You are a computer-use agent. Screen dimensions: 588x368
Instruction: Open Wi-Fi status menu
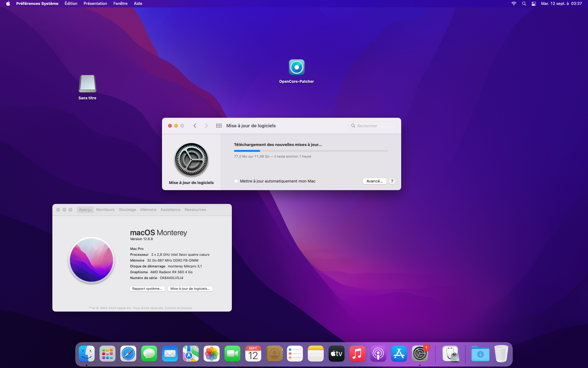[514, 4]
